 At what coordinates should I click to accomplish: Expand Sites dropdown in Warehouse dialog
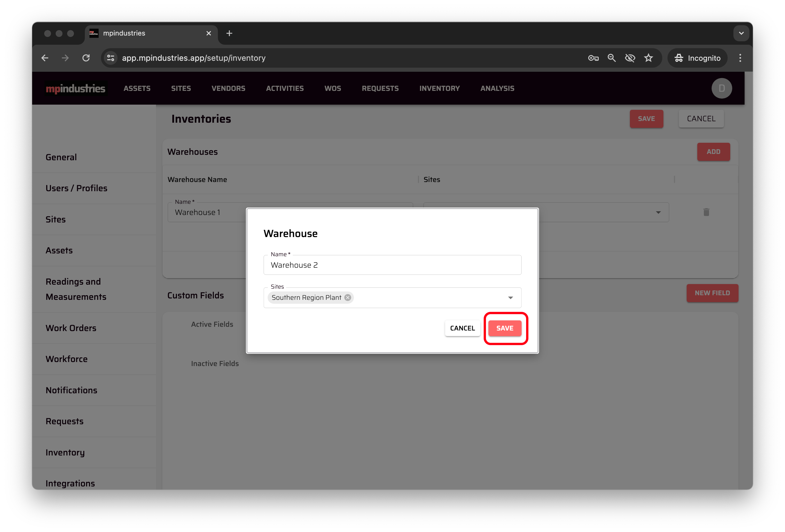coord(510,298)
